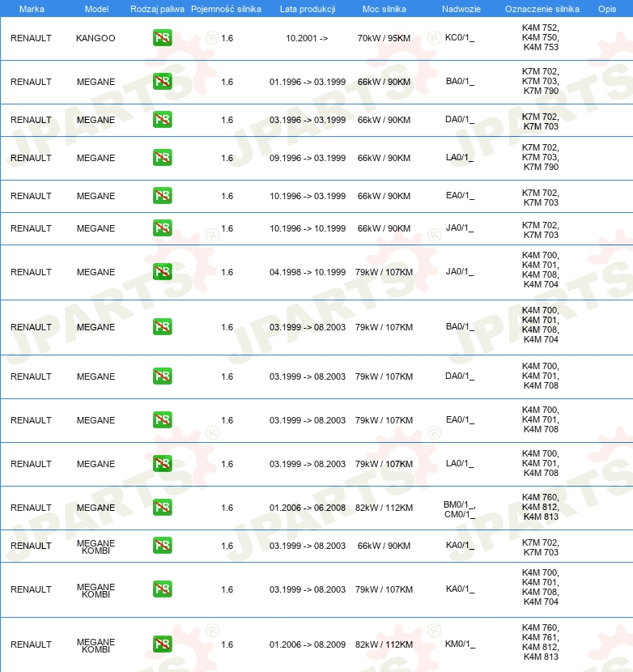The width and height of the screenshot is (633, 672).
Task: Click the petrol fuel icon in the KANGOO row
Action: (x=163, y=38)
